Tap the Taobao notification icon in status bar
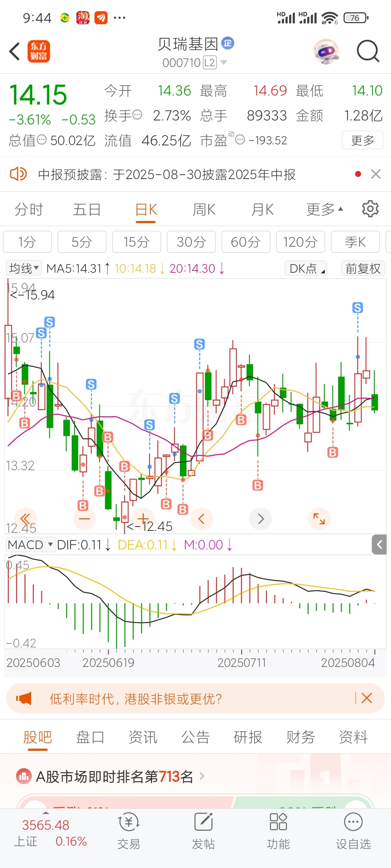Screen dimensions: 391x868 point(83,18)
